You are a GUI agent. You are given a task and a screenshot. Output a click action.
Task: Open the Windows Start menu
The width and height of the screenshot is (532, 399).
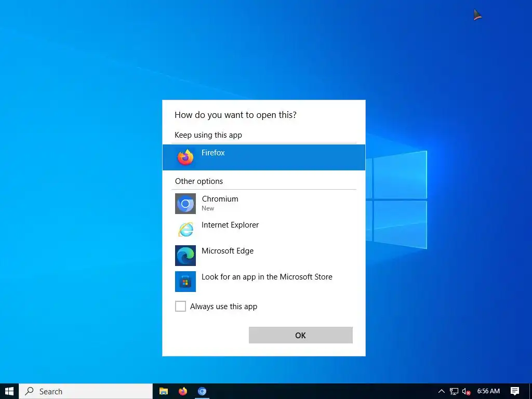(x=9, y=391)
